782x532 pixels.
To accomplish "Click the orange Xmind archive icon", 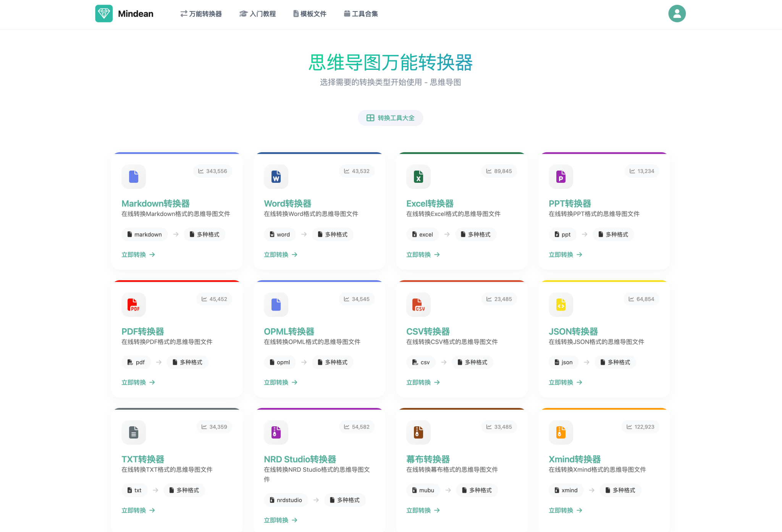I will [561, 432].
